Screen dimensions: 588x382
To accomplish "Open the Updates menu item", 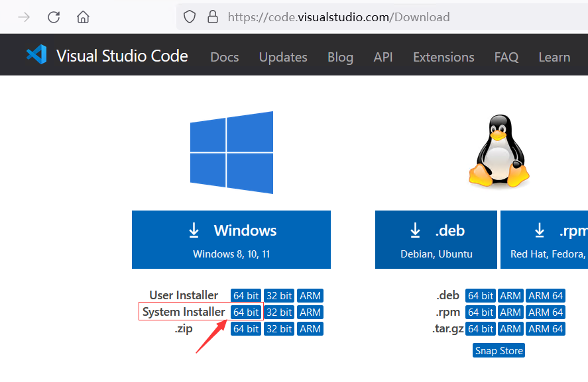I will coord(283,57).
